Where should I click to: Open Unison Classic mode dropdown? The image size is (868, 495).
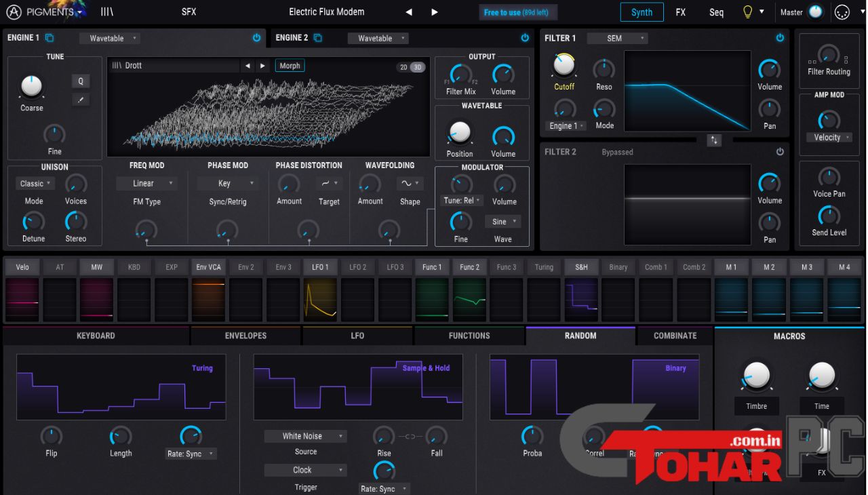pos(35,184)
